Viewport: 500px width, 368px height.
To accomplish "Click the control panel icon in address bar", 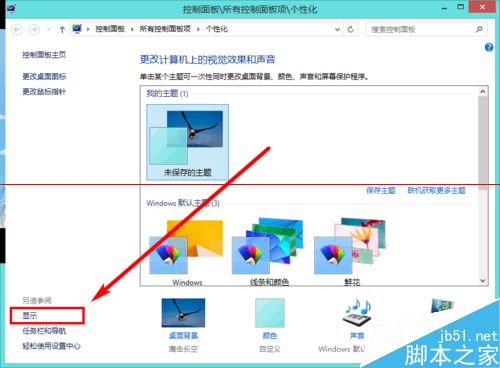I will [x=77, y=29].
